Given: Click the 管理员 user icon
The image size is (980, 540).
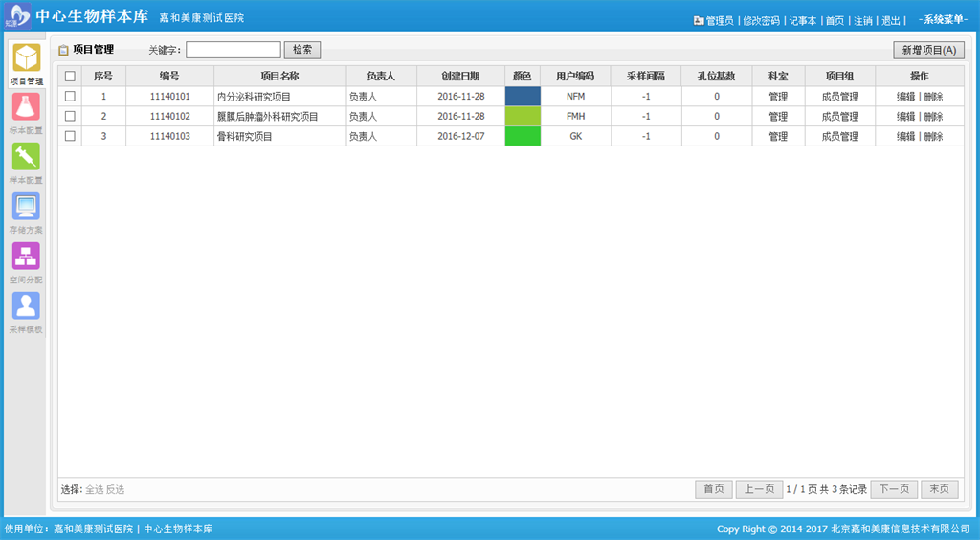Looking at the screenshot, I should pyautogui.click(x=699, y=20).
